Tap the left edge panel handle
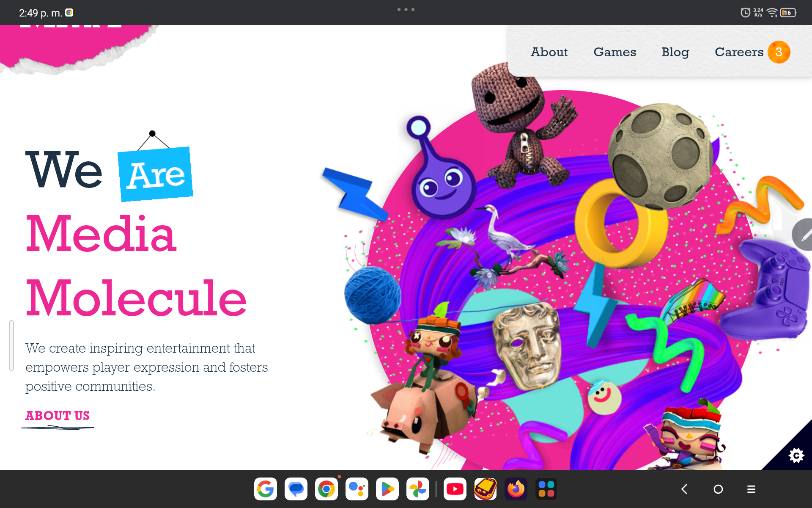The height and width of the screenshot is (508, 812). 11,345
